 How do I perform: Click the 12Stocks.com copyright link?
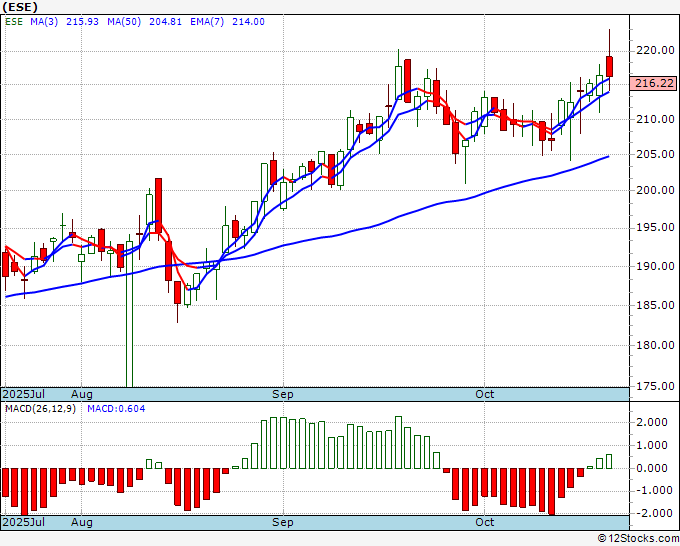point(638,539)
